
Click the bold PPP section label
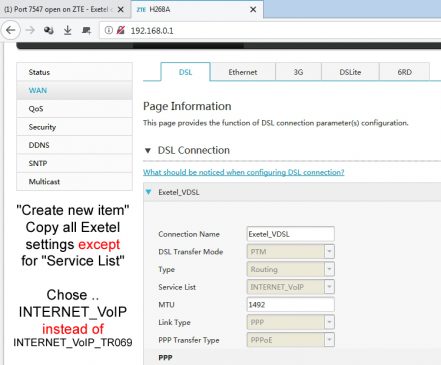[165, 358]
